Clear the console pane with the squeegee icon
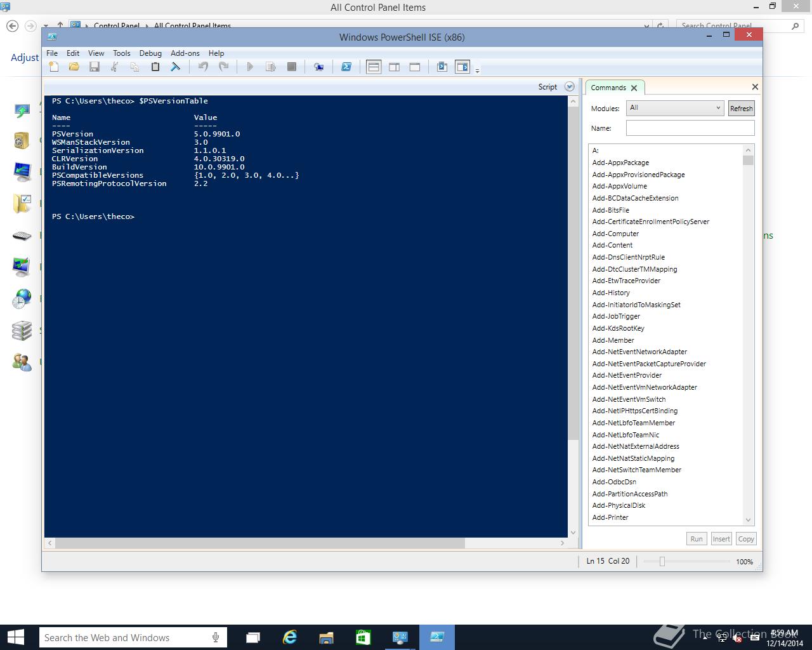 pyautogui.click(x=176, y=67)
